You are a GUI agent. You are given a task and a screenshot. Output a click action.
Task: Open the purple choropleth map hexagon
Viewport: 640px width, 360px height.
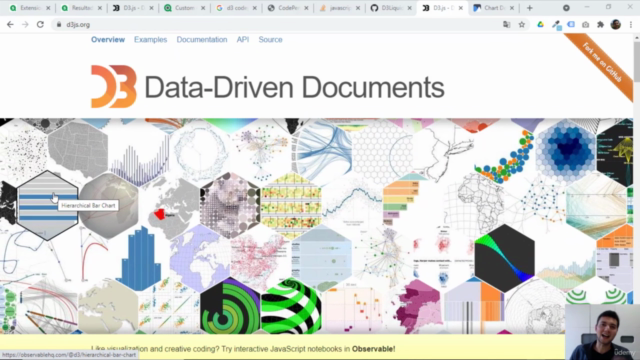click(x=413, y=306)
